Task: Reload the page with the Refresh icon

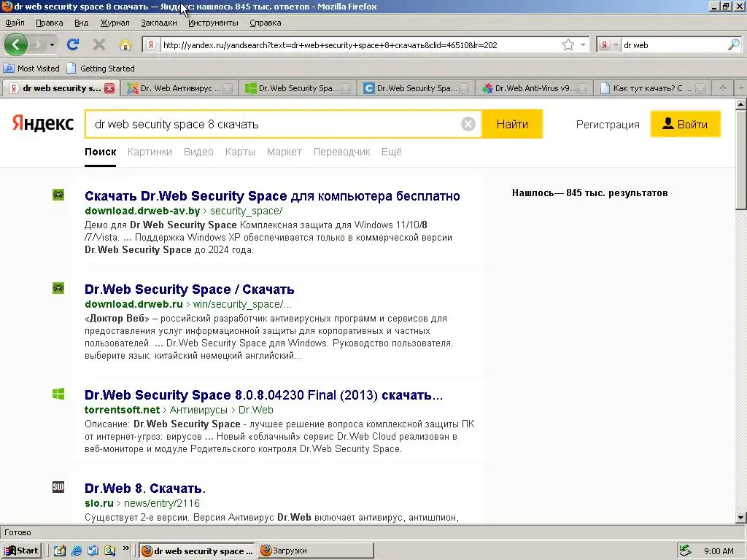Action: tap(73, 44)
